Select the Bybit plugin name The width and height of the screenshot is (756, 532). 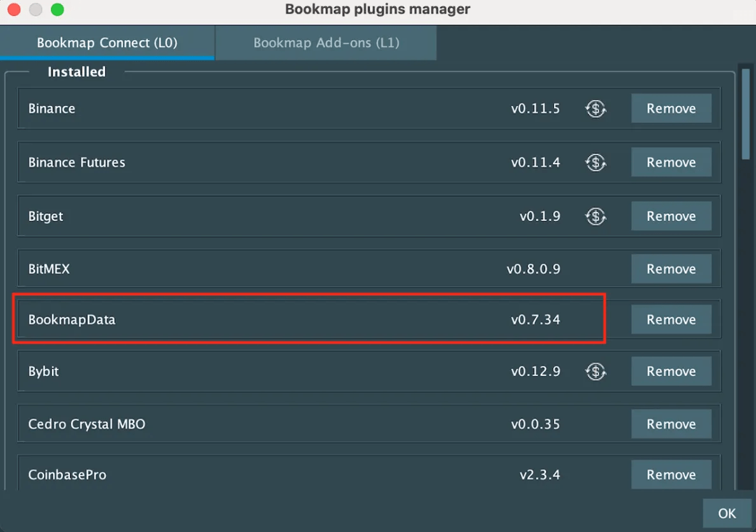pyautogui.click(x=43, y=372)
